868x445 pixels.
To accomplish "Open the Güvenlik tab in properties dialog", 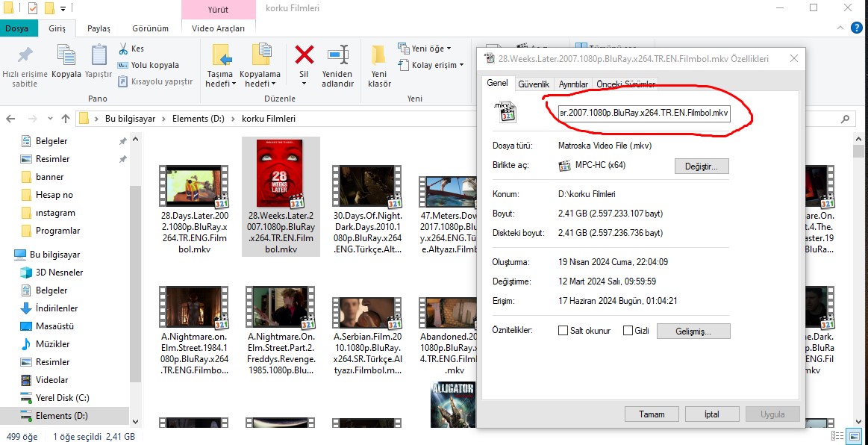I will 534,84.
